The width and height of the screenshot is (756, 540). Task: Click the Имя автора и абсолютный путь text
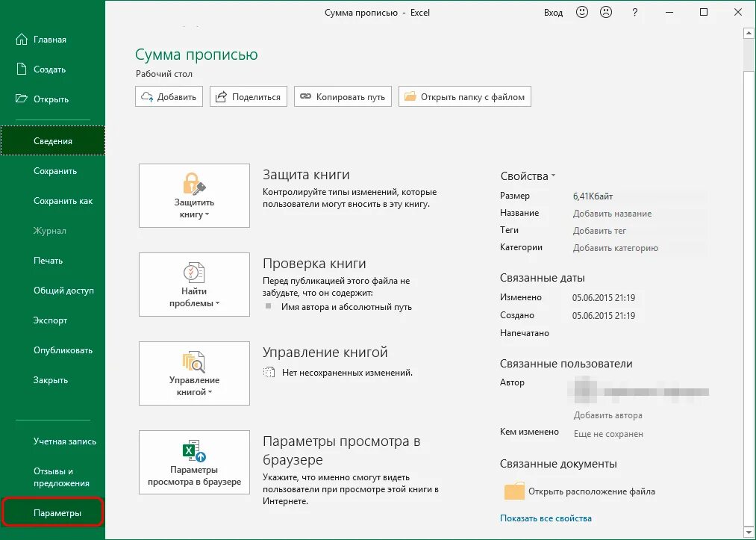pos(346,307)
